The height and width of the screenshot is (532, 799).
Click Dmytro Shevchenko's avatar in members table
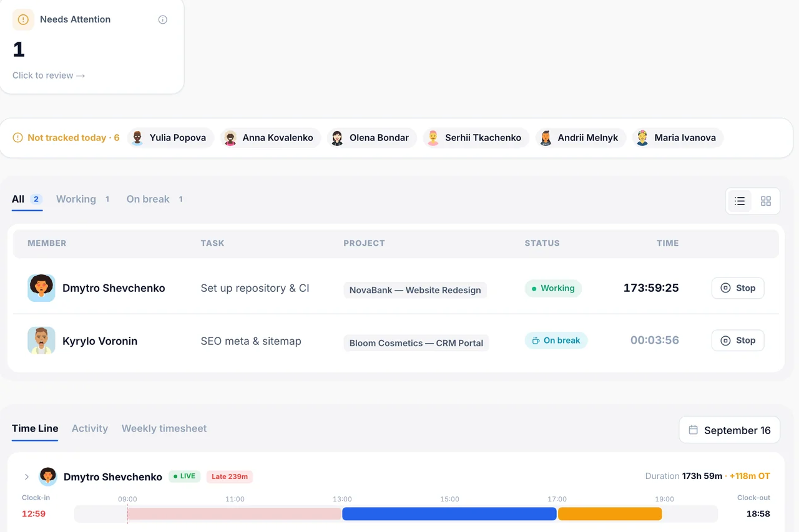pos(41,288)
